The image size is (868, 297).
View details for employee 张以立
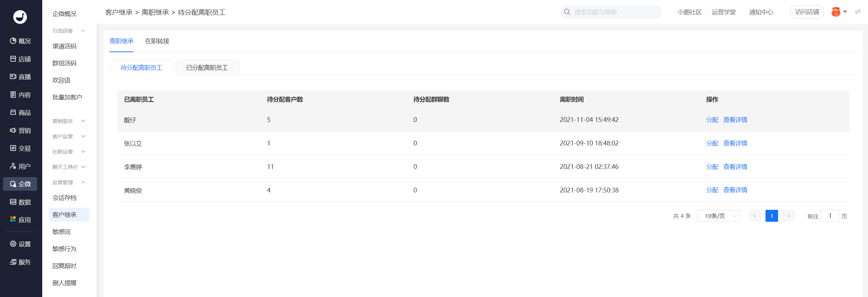coord(735,143)
